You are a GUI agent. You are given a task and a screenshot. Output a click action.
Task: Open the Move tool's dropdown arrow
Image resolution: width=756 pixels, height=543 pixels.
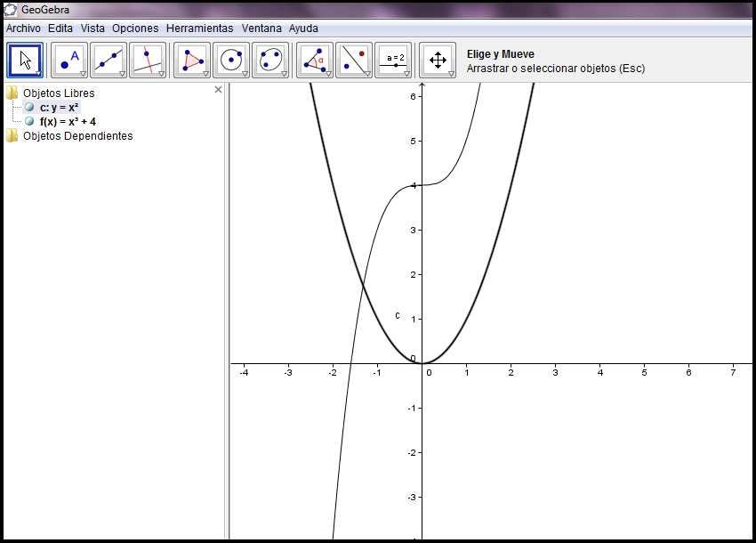36,75
